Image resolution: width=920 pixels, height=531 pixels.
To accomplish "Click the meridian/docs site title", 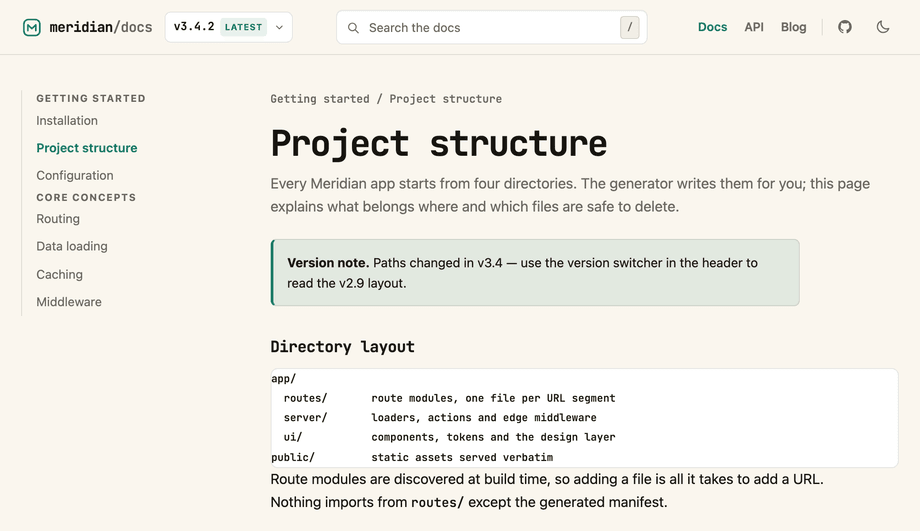I will click(x=101, y=27).
